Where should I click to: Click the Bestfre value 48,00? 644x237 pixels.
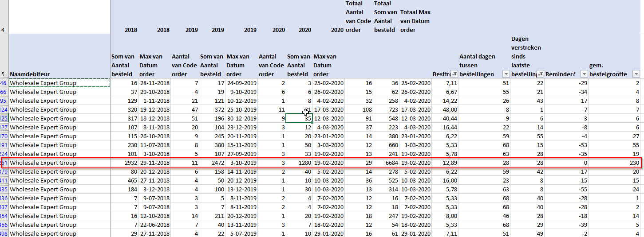tap(445, 109)
